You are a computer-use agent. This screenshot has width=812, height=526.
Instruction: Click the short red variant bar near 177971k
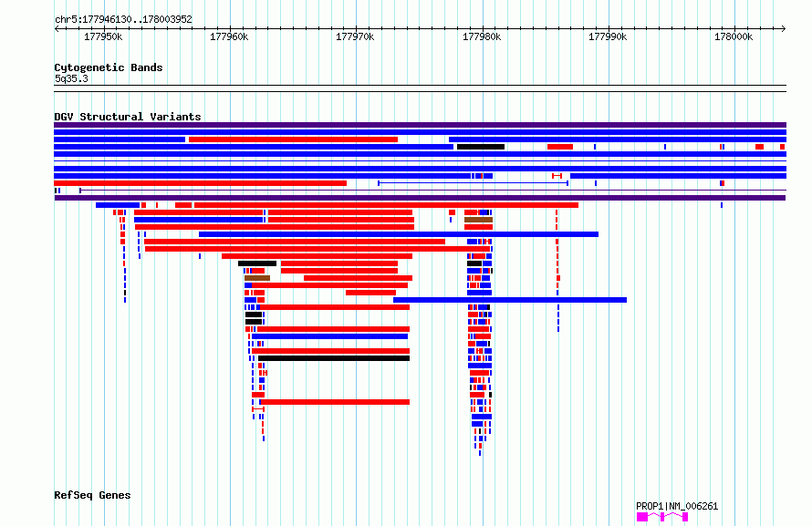(370, 293)
